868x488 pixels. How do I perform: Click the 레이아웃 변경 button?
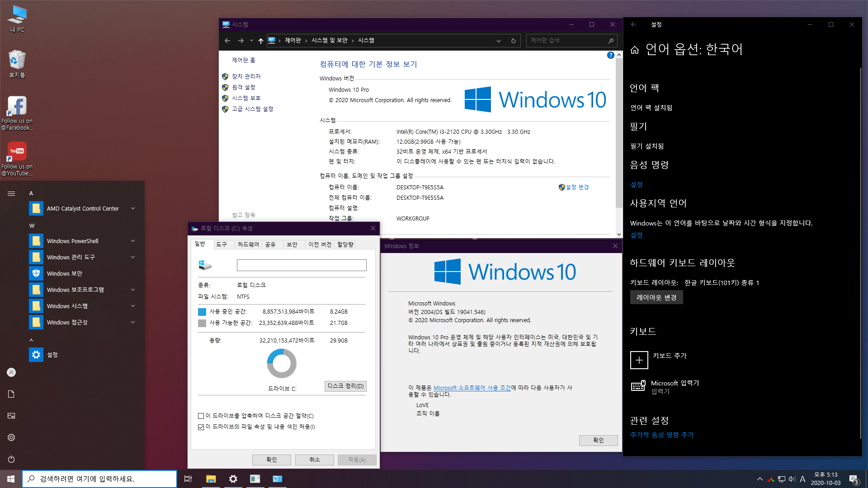pos(656,297)
